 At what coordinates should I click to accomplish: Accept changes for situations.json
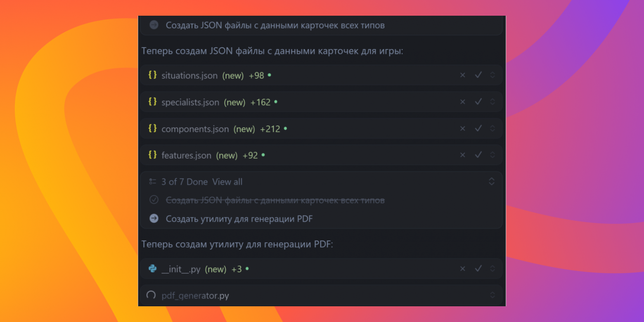tap(478, 75)
